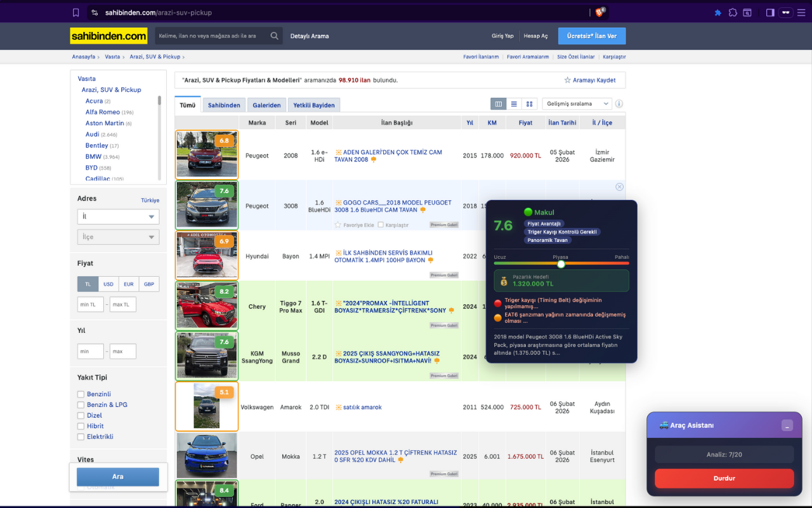Viewport: 812px width, 508px height.
Task: Switch to the Galeriden tab
Action: (266, 105)
